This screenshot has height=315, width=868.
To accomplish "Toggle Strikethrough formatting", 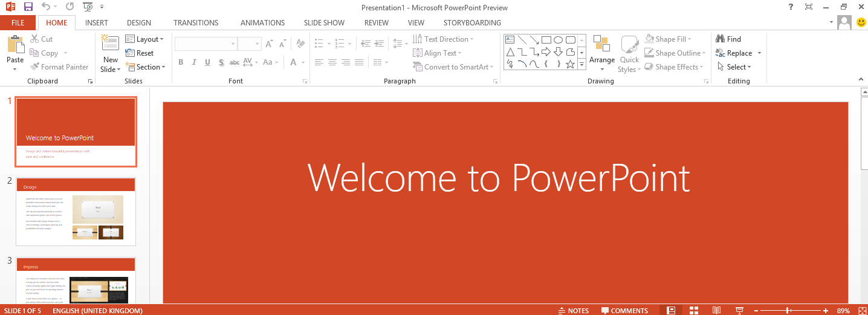I will [235, 62].
